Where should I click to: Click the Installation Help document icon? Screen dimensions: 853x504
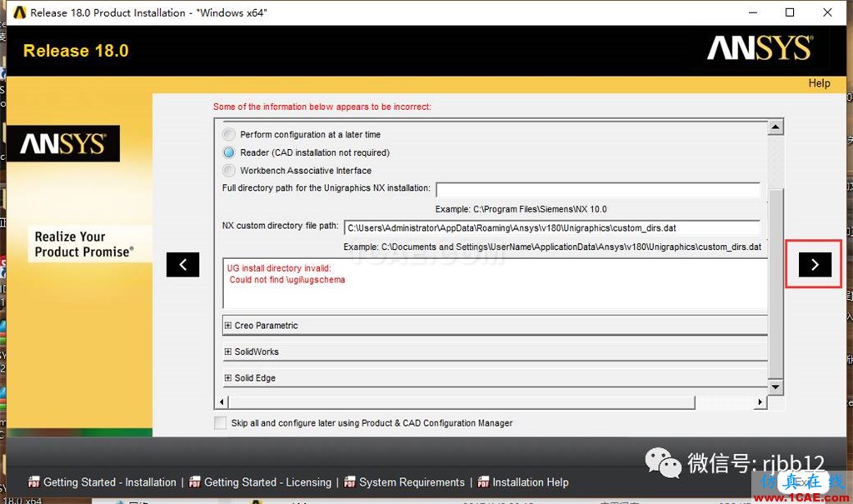tap(483, 482)
